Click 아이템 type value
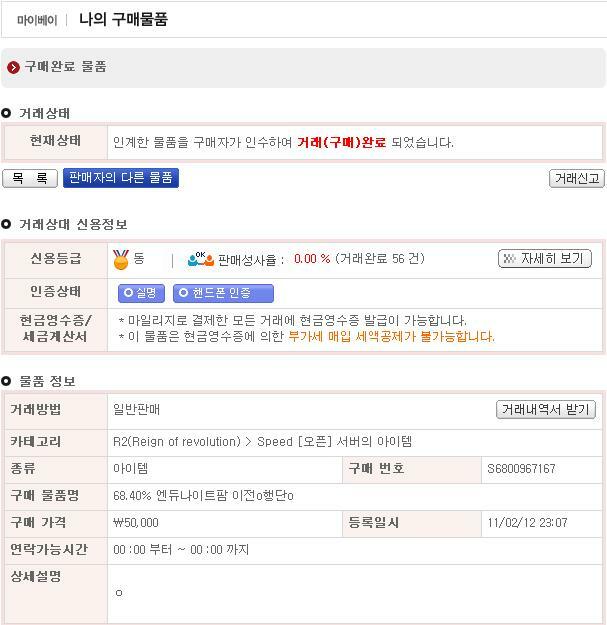Screen dimensions: 607x625 point(131,468)
